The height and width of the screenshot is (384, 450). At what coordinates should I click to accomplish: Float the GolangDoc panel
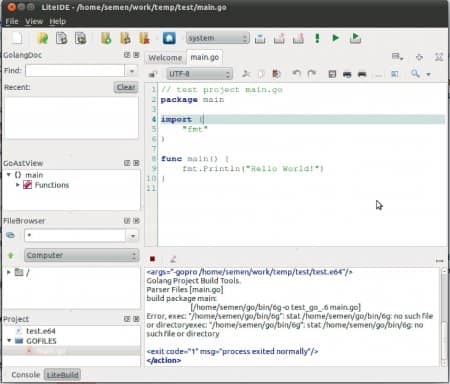[127, 55]
